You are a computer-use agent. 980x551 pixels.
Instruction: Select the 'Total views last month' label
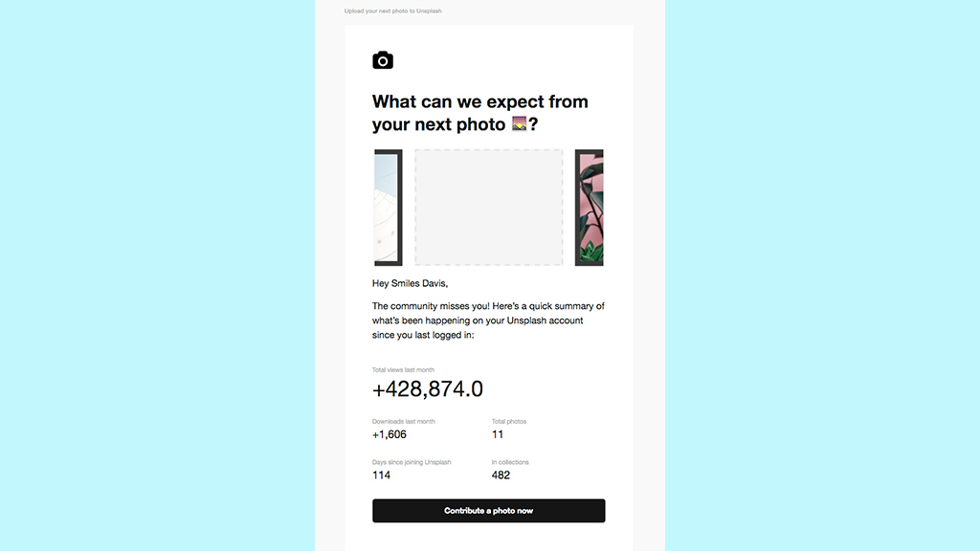click(401, 368)
